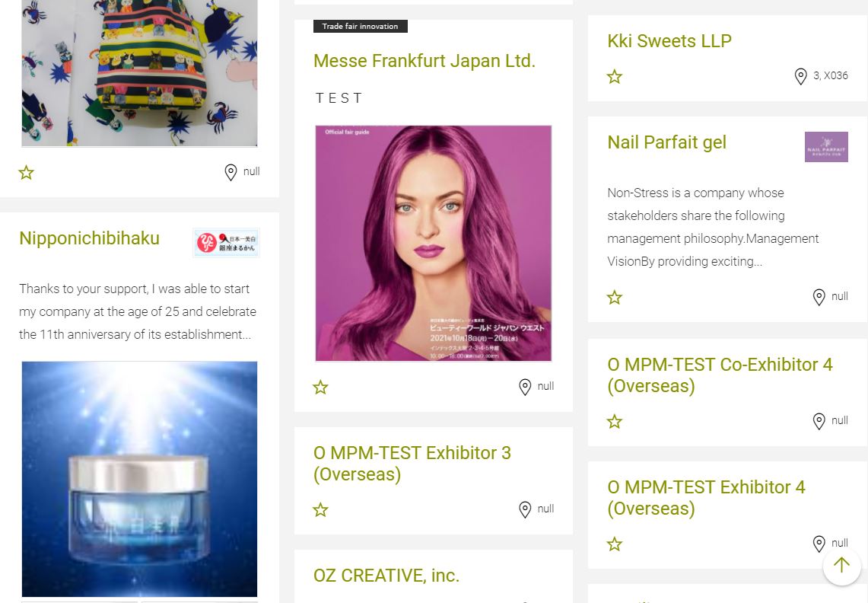
Task: Open Messe Frankfurt Japan Ltd. exhibitor page
Action: (424, 61)
